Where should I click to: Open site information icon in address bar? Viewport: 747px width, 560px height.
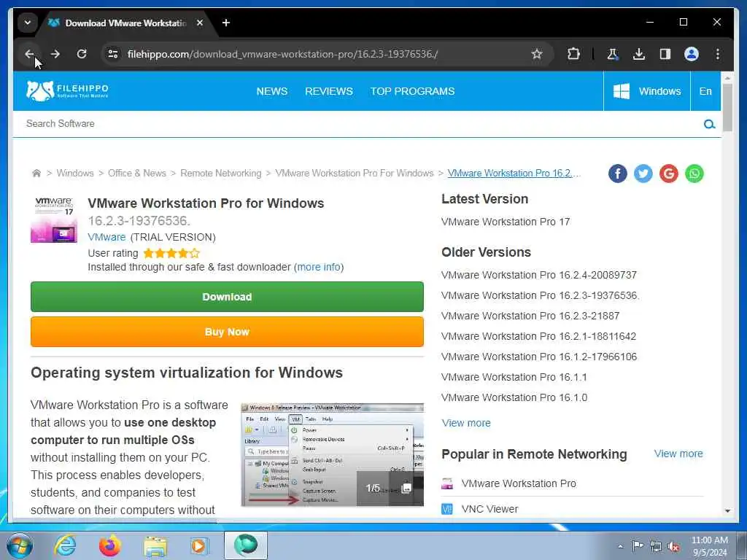click(x=113, y=54)
